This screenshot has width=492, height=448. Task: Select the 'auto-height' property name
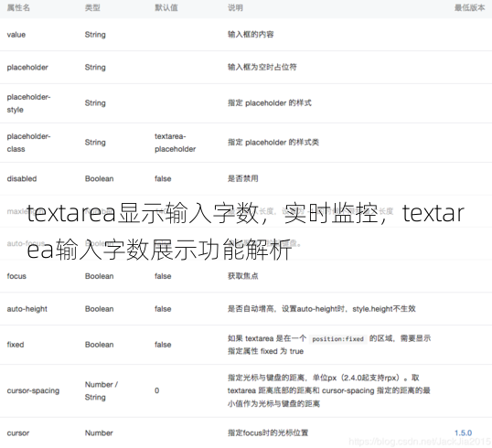(x=27, y=309)
